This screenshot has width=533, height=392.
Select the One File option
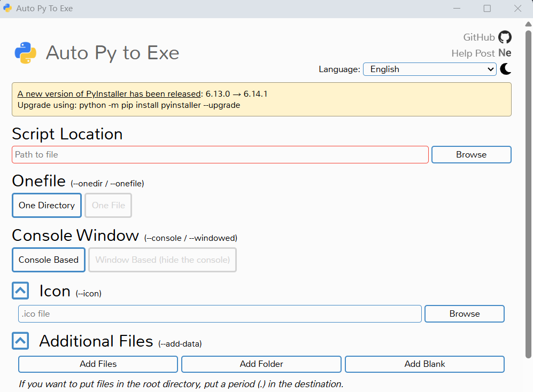(x=109, y=205)
